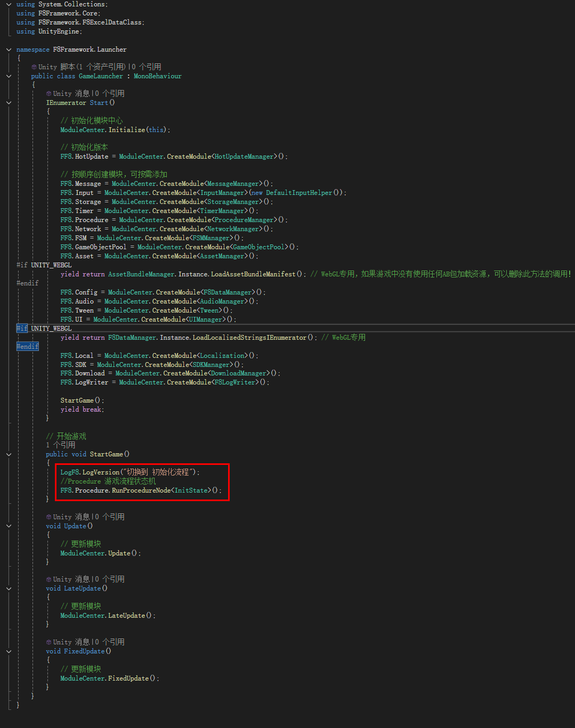The width and height of the screenshot is (575, 728).
Task: Click the Unity icon above IEnumerator Start
Action: point(48,94)
